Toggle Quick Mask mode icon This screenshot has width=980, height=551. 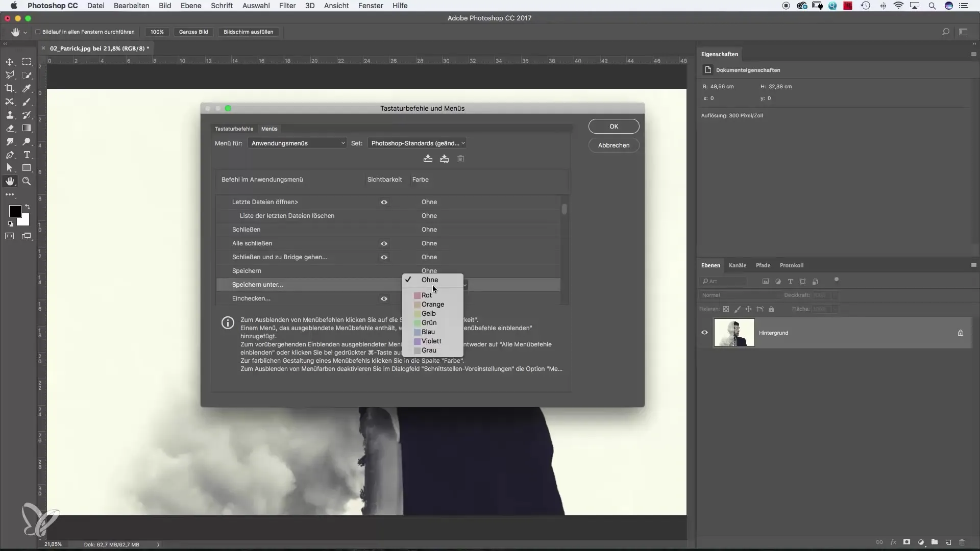click(x=10, y=236)
